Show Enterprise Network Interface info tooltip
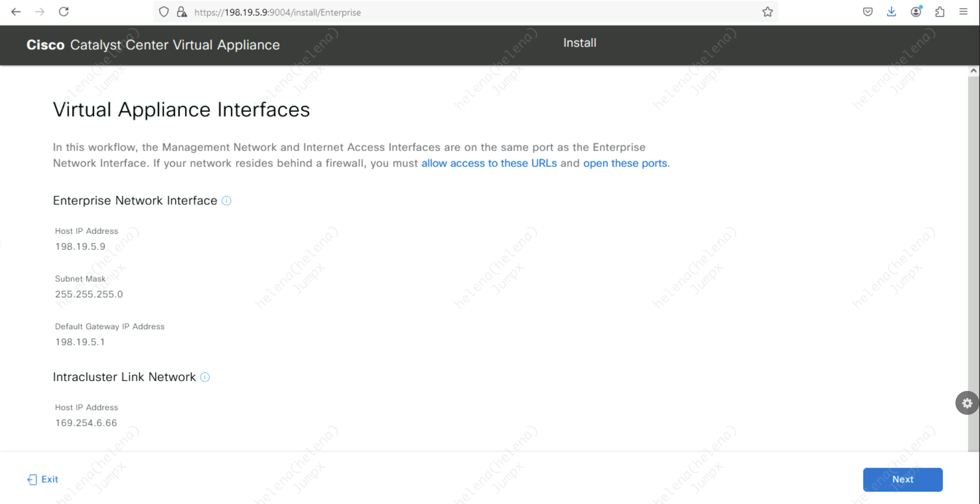The height and width of the screenshot is (504, 980). point(226,201)
